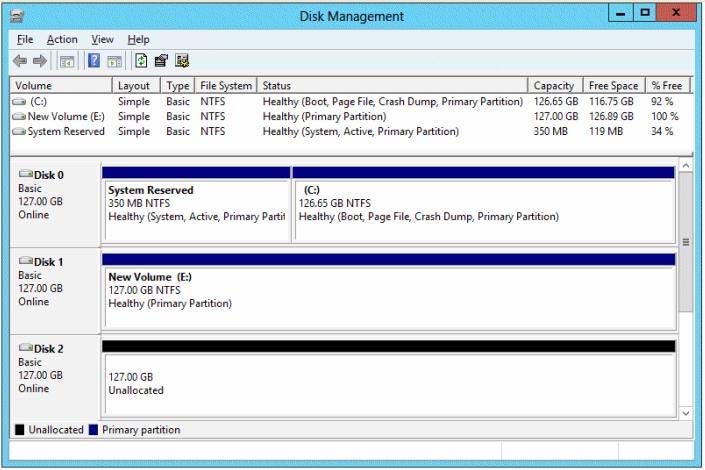Select the Disk 0 label panel
This screenshot has width=705, height=470.
pos(55,205)
